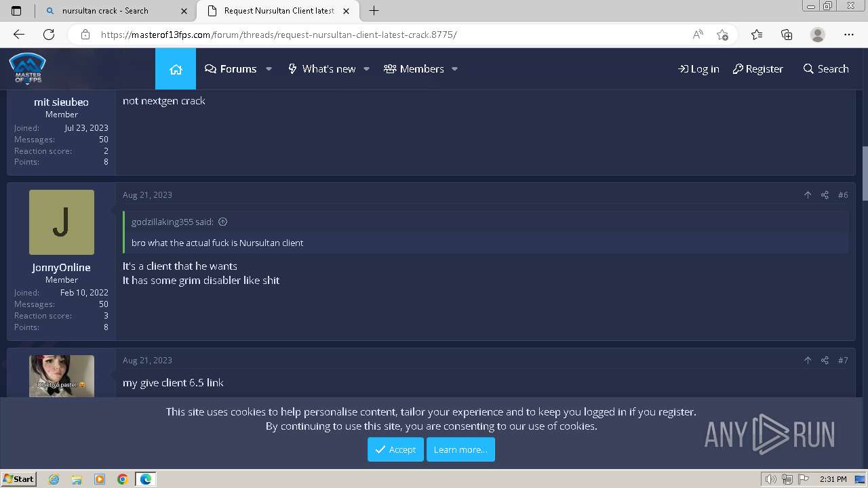Launch Internet Explorer from taskbar
Viewport: 868px width, 488px height.
point(54,479)
